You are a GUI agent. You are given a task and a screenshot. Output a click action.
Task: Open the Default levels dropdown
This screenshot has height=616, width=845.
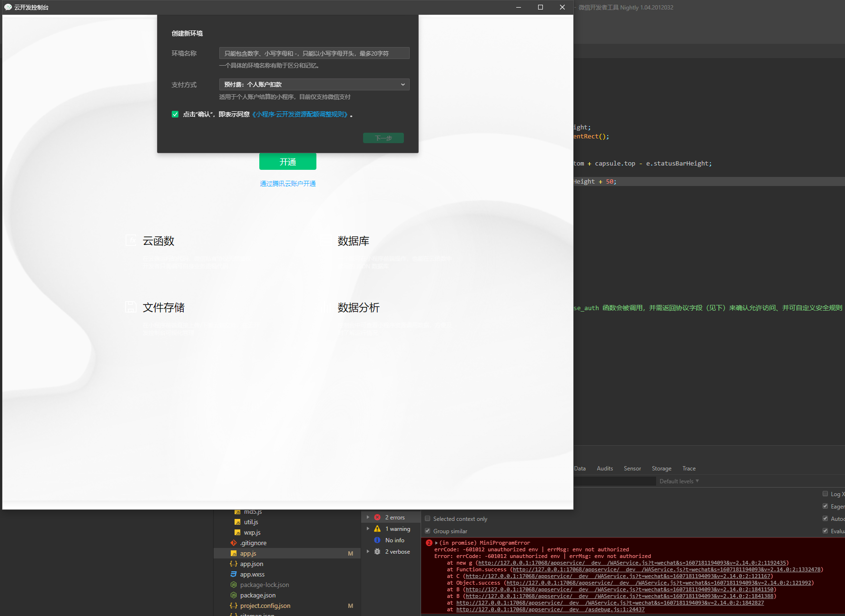[679, 481]
